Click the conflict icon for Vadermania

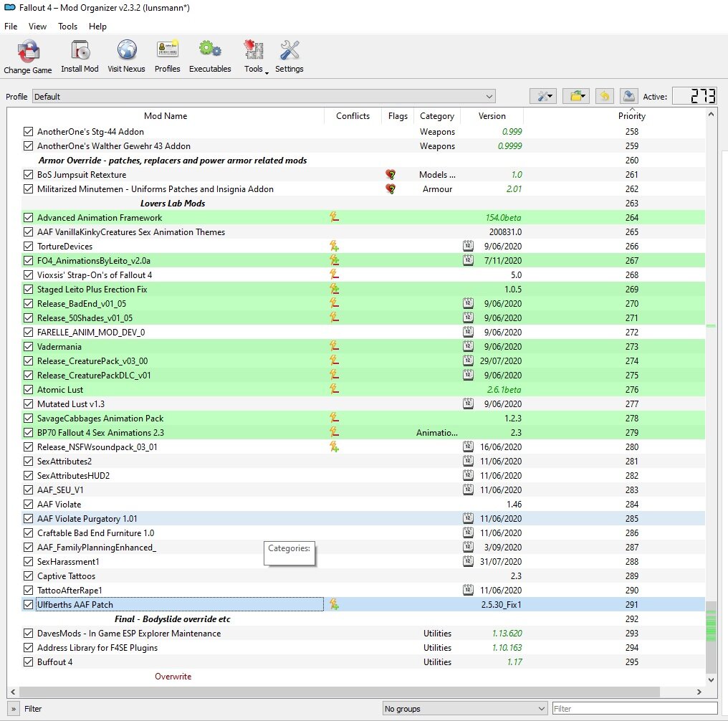click(334, 346)
